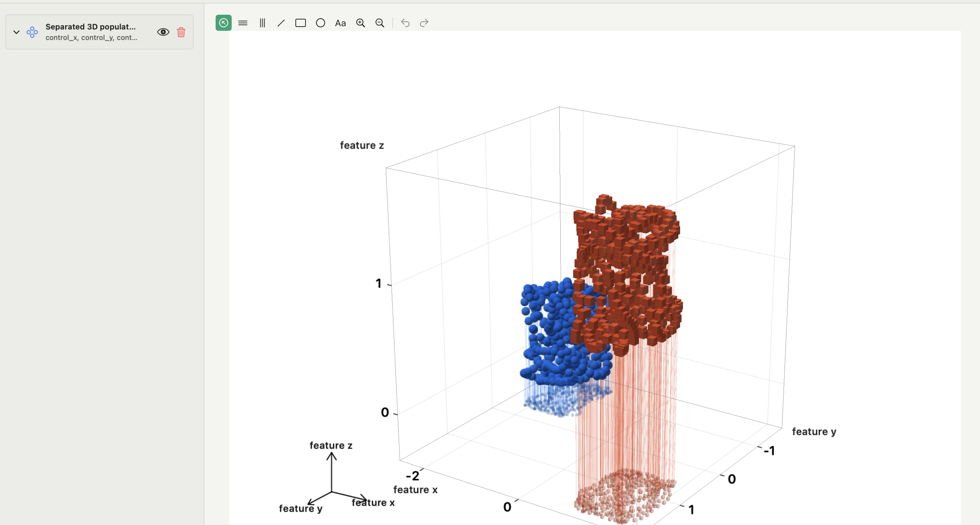This screenshot has height=525, width=980.
Task: Toggle visibility of Separated 3D population layer
Action: tap(163, 32)
